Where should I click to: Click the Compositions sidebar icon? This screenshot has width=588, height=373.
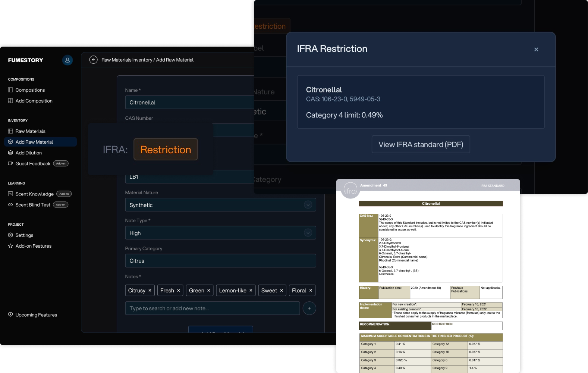[x=10, y=90]
